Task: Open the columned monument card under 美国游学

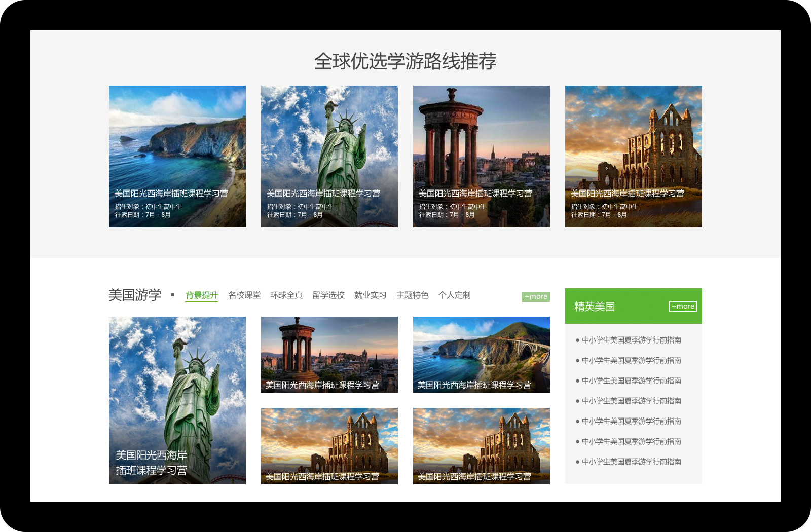Action: click(329, 355)
